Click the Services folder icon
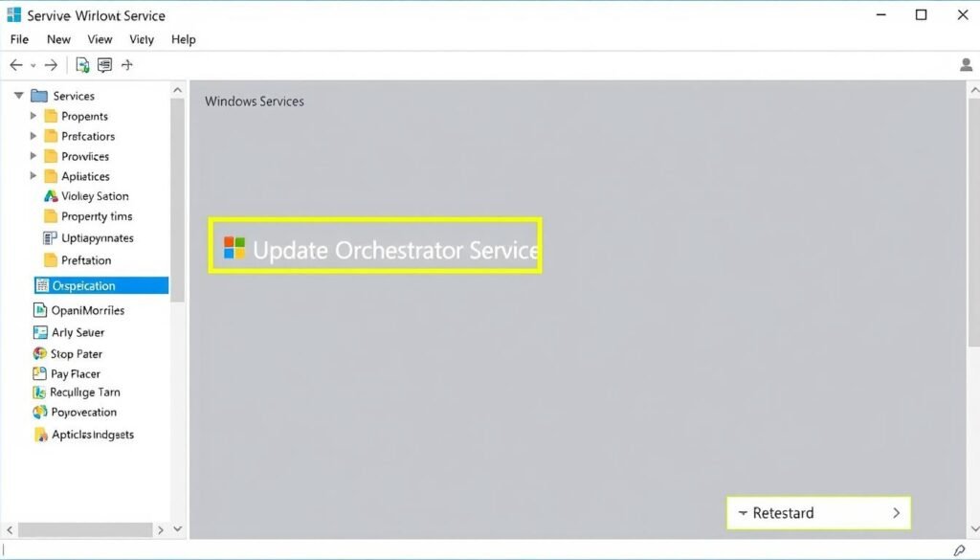This screenshot has height=560, width=980. coord(39,96)
